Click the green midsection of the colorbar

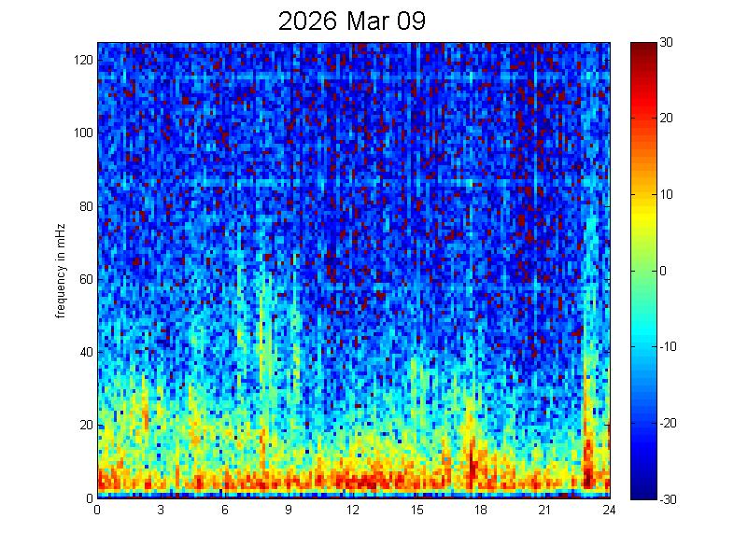[x=642, y=271]
